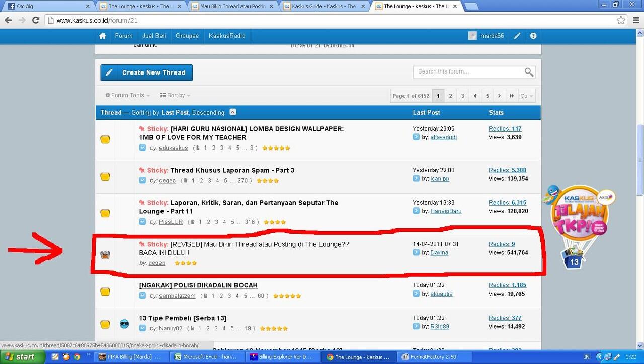The width and height of the screenshot is (644, 364).
Task: Open the marda66 username link
Action: pyautogui.click(x=492, y=36)
